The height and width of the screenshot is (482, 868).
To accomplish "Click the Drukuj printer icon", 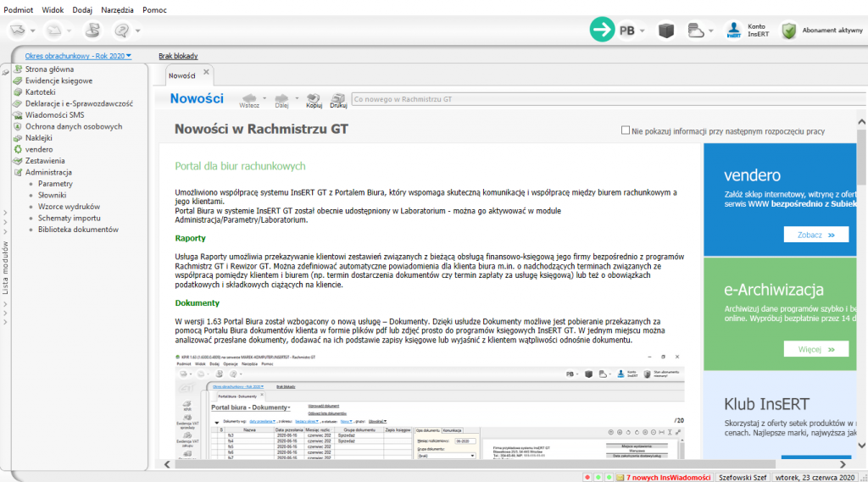I will point(338,100).
